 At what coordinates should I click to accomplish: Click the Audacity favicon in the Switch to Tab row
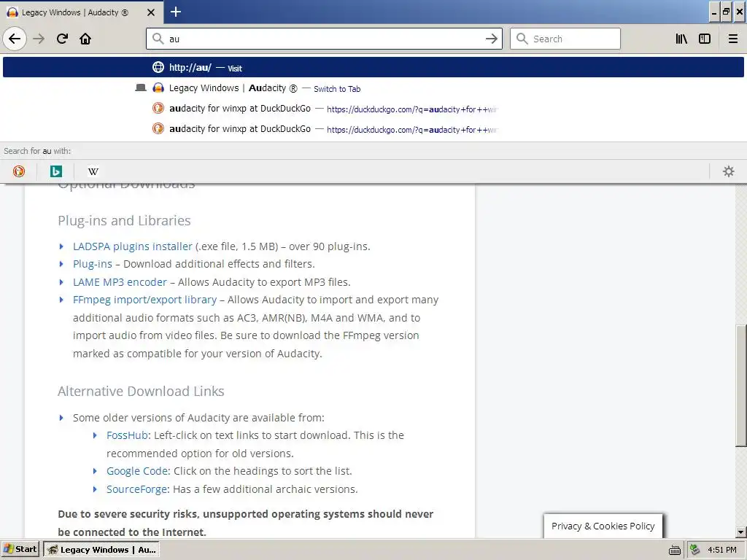point(158,88)
